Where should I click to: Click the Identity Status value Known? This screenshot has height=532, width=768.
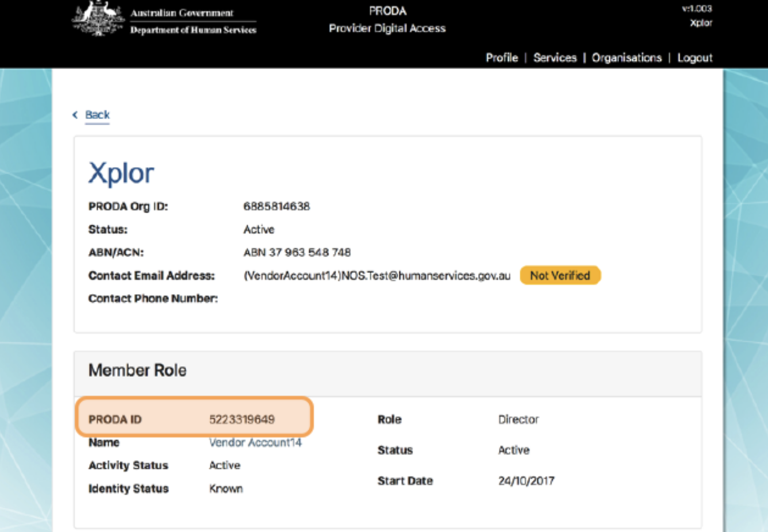[x=225, y=489]
